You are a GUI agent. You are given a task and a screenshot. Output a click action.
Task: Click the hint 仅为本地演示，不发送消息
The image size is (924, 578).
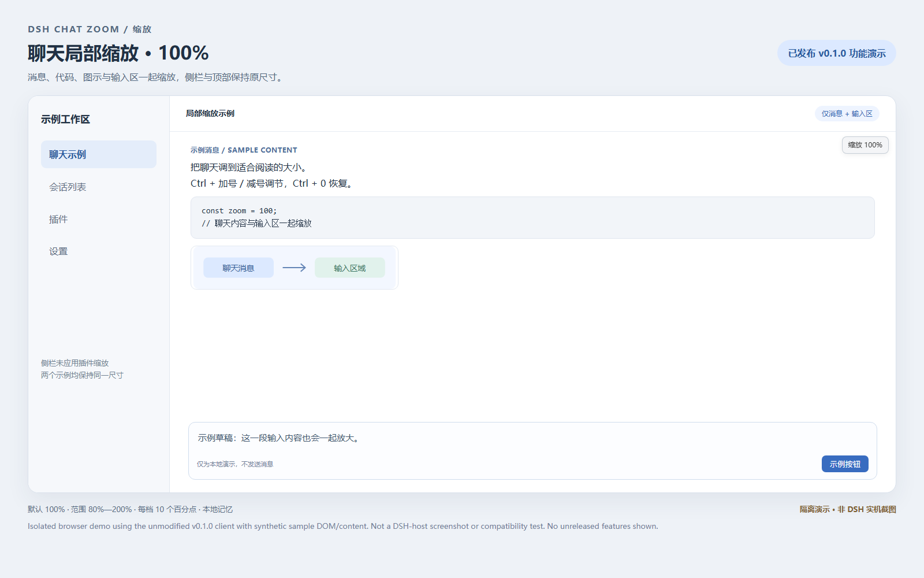(x=235, y=464)
